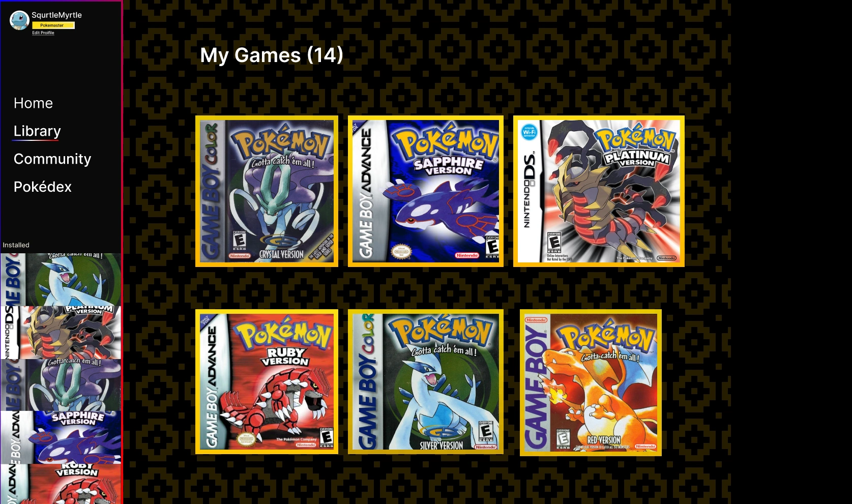Click the yellow Pokemaster badge
The width and height of the screenshot is (852, 504).
(53, 25)
